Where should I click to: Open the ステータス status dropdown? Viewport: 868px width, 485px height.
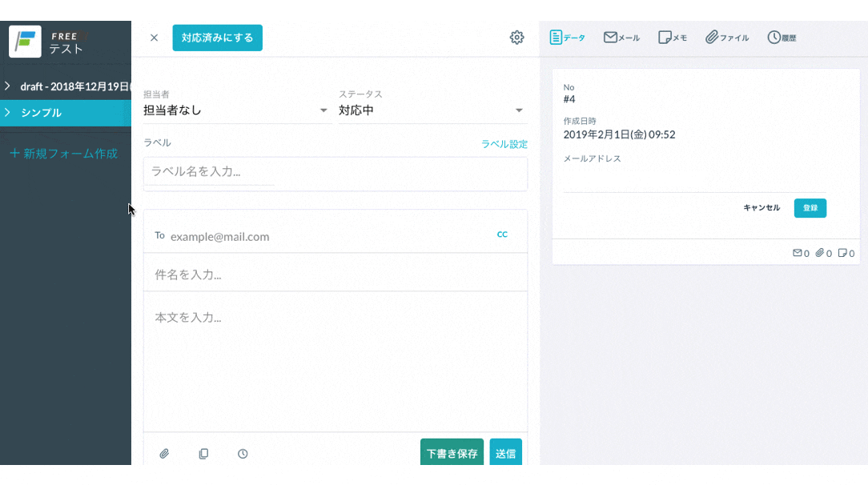point(431,110)
